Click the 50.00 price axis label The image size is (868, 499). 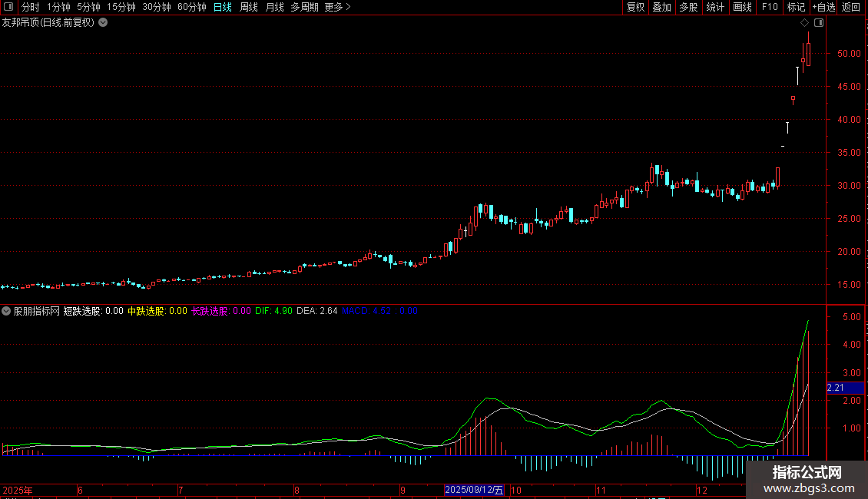[849, 54]
